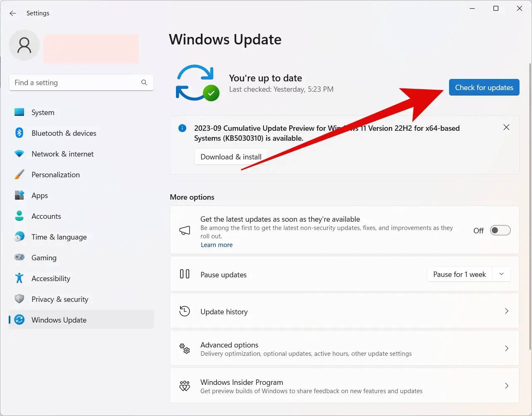This screenshot has width=532, height=416.
Task: Open Bluetooth & devices settings
Action: [63, 133]
